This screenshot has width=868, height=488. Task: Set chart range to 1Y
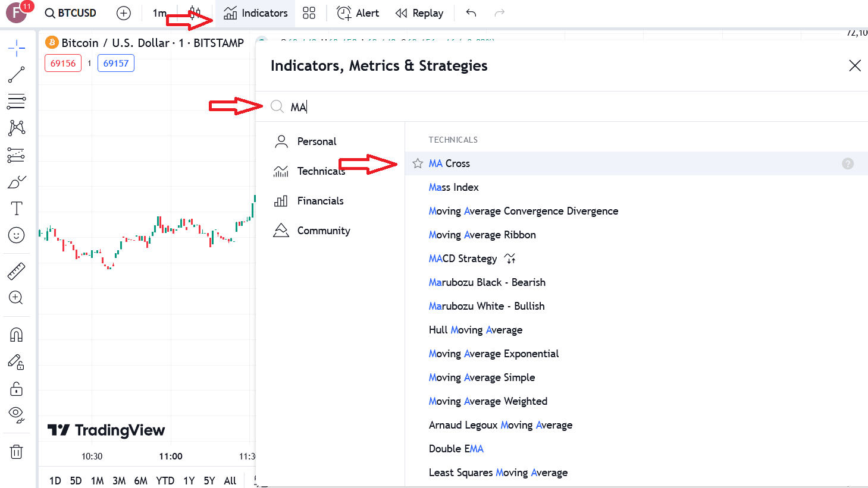coord(189,480)
